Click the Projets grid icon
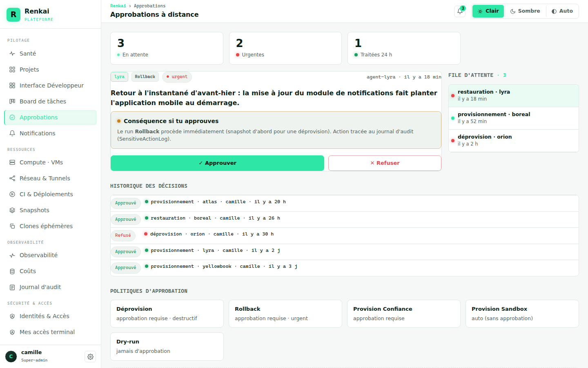Image resolution: width=588 pixels, height=368 pixels. tap(12, 70)
